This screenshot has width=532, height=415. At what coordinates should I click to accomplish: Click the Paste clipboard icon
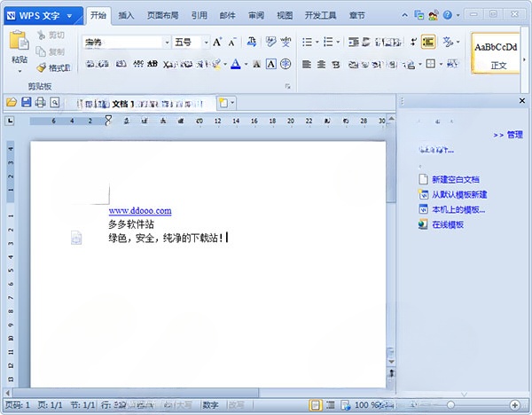pyautogui.click(x=19, y=41)
